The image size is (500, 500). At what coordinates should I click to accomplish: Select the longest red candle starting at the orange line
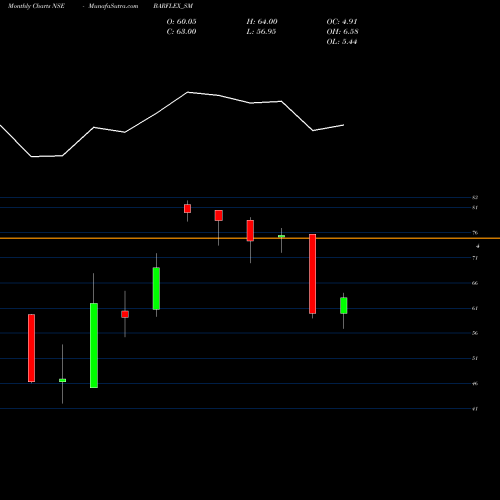pos(312,274)
